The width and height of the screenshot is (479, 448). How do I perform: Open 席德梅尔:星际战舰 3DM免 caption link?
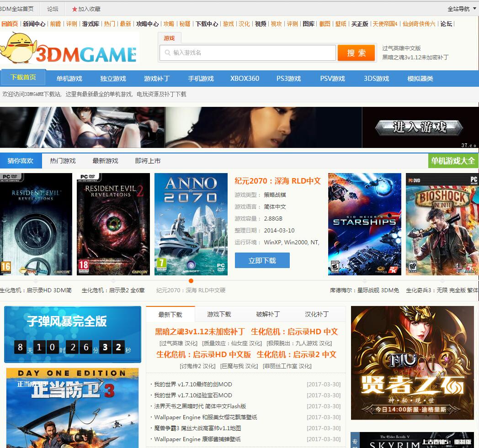(x=364, y=290)
